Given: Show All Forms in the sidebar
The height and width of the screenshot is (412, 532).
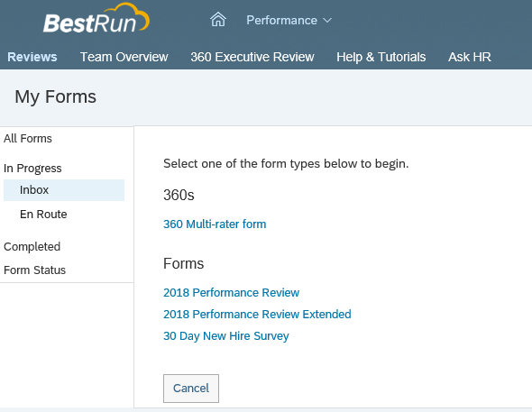Looking at the screenshot, I should tap(28, 138).
